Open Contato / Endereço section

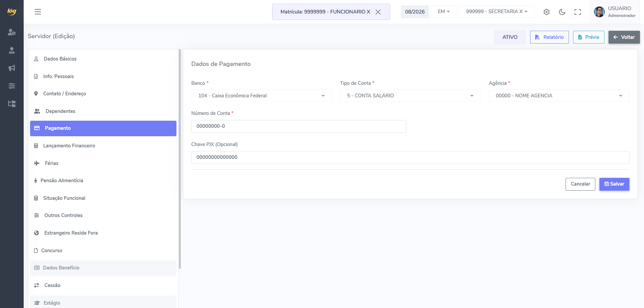pyautogui.click(x=103, y=94)
